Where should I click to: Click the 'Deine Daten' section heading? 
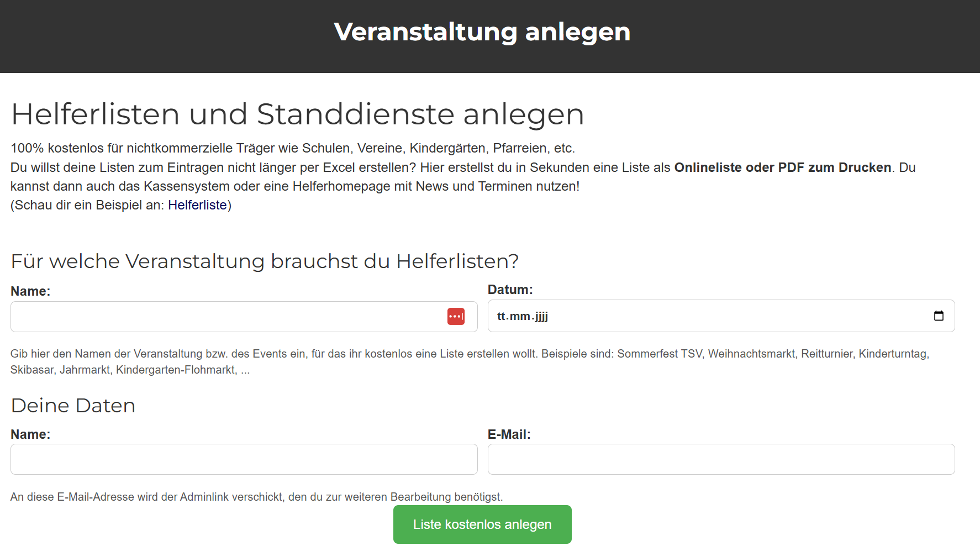73,406
